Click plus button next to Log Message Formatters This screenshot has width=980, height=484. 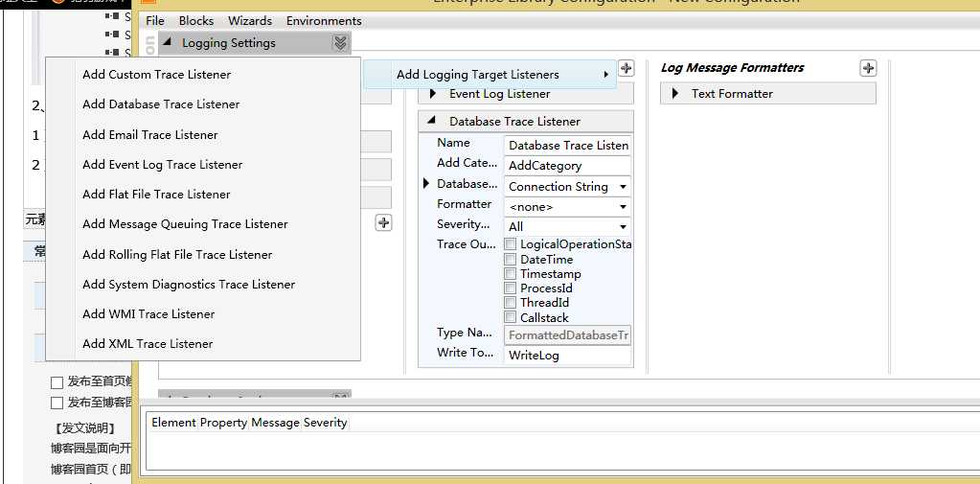pos(868,68)
